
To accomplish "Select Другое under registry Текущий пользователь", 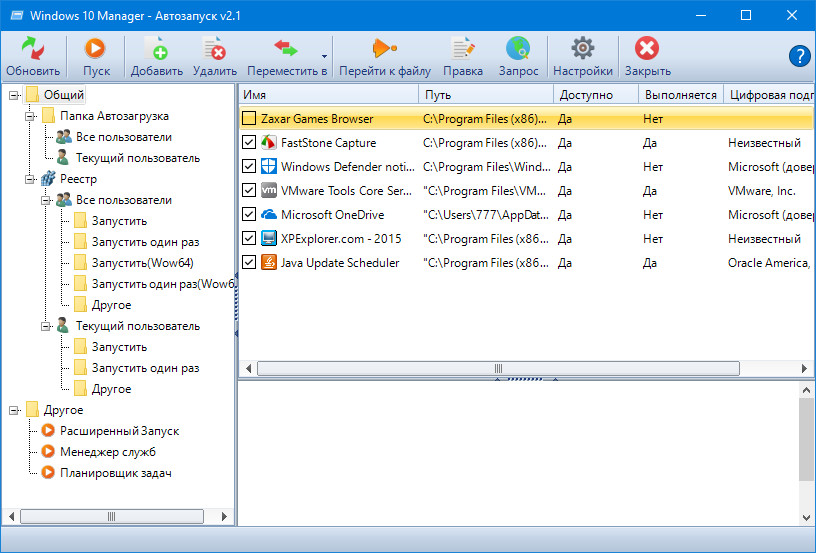I will [x=111, y=389].
